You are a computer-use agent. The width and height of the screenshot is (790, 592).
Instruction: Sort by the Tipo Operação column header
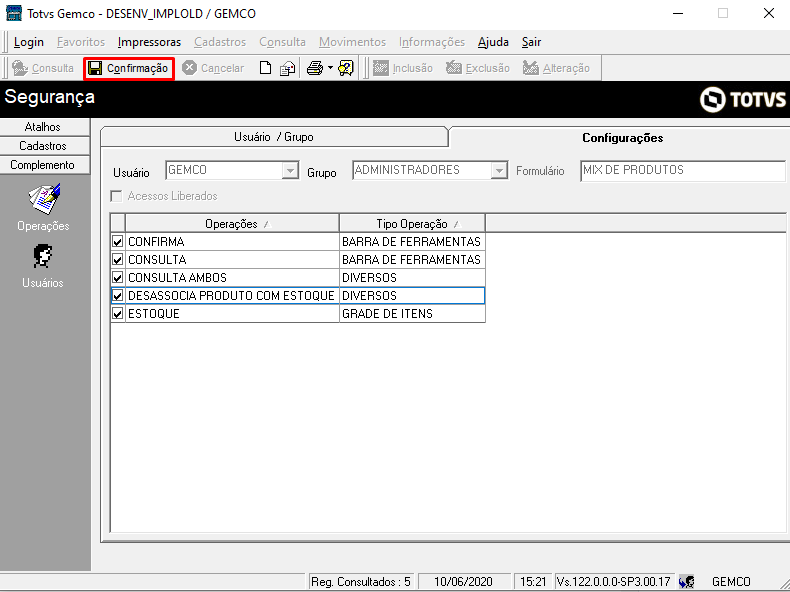(x=412, y=224)
